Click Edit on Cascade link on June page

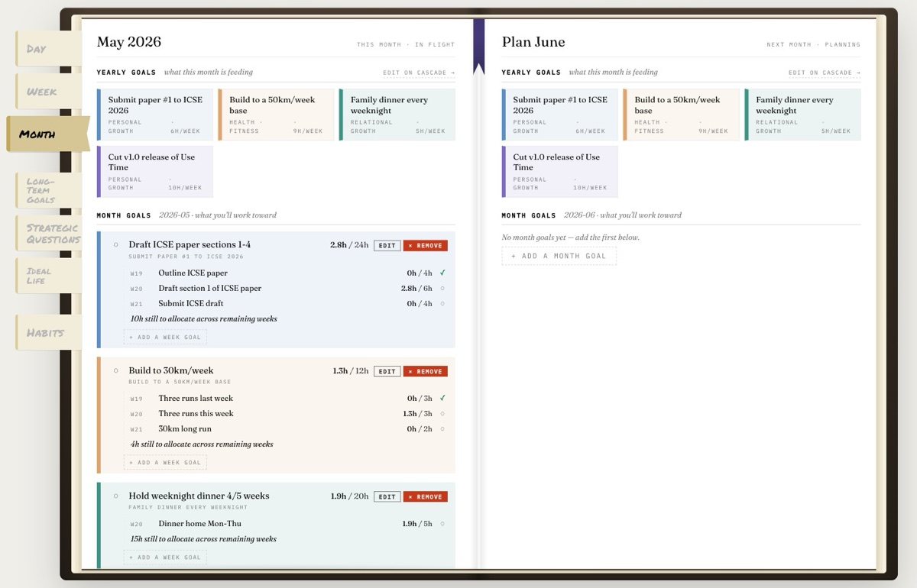(825, 73)
